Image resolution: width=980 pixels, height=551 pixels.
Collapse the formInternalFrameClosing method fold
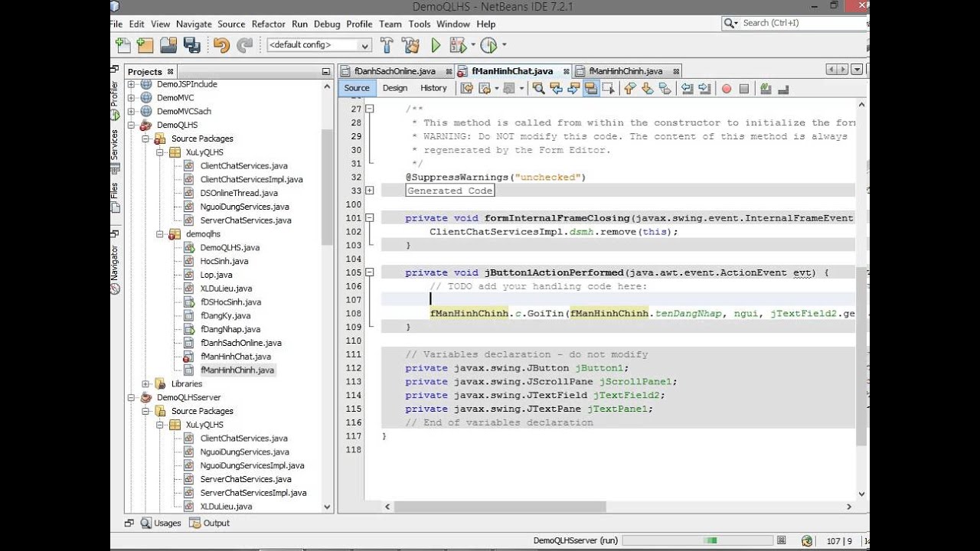(x=369, y=218)
